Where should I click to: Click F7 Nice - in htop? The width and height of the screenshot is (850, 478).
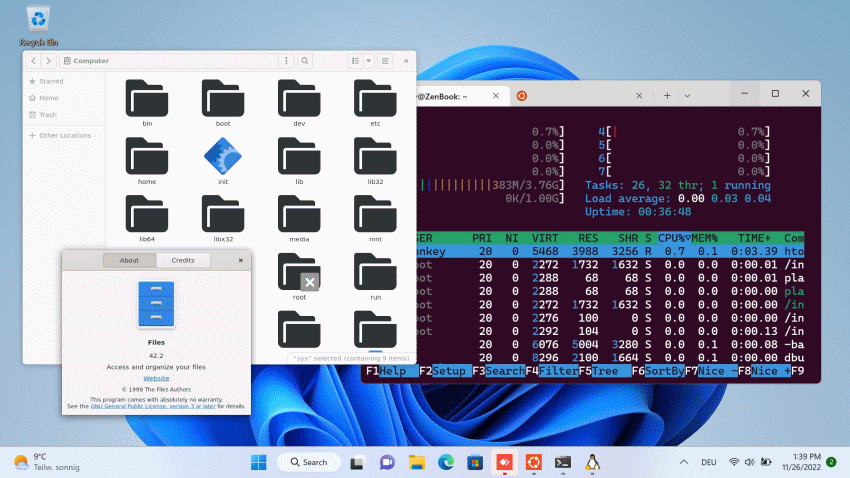point(711,371)
